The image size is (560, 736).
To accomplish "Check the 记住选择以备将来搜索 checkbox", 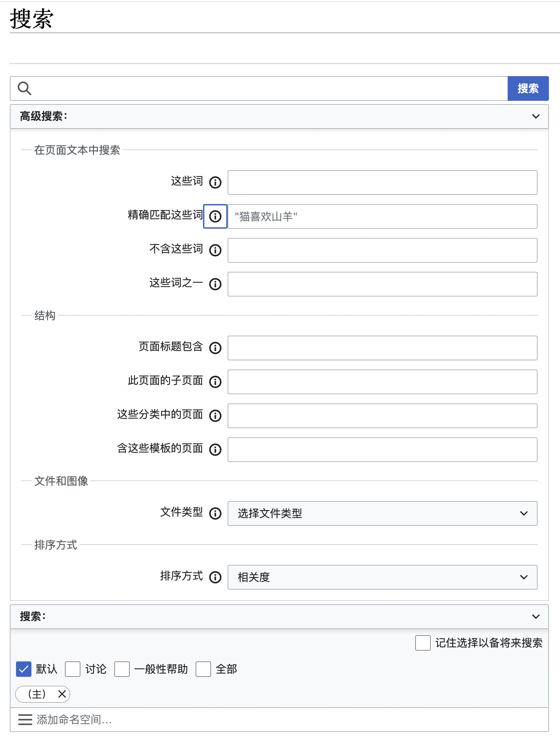I will coord(423,643).
